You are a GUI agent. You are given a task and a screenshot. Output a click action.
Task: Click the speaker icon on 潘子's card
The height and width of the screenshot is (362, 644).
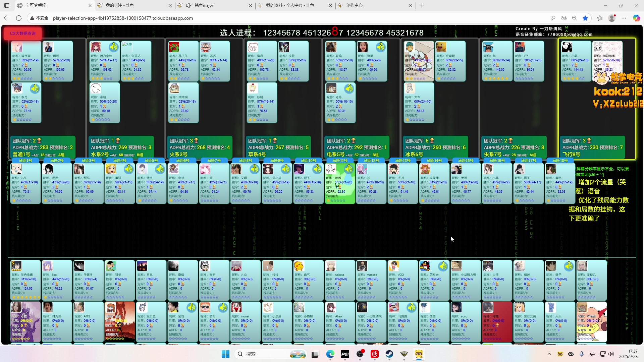coord(569,266)
